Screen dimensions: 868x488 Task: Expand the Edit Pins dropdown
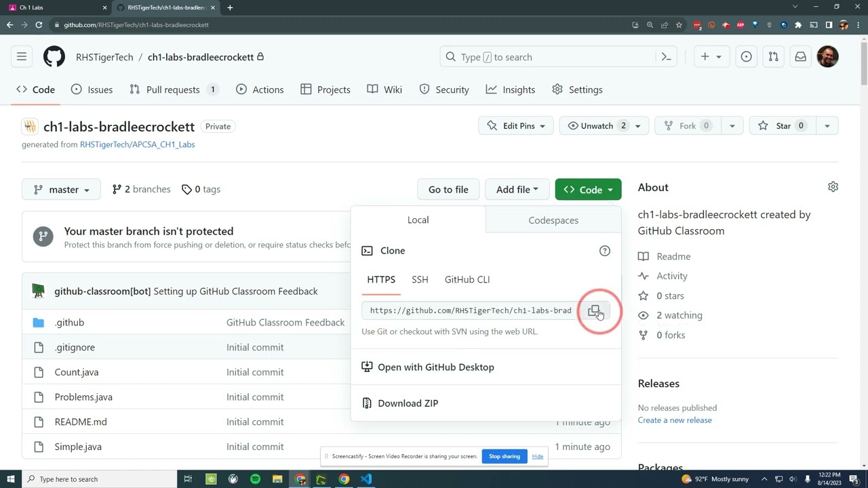point(516,125)
